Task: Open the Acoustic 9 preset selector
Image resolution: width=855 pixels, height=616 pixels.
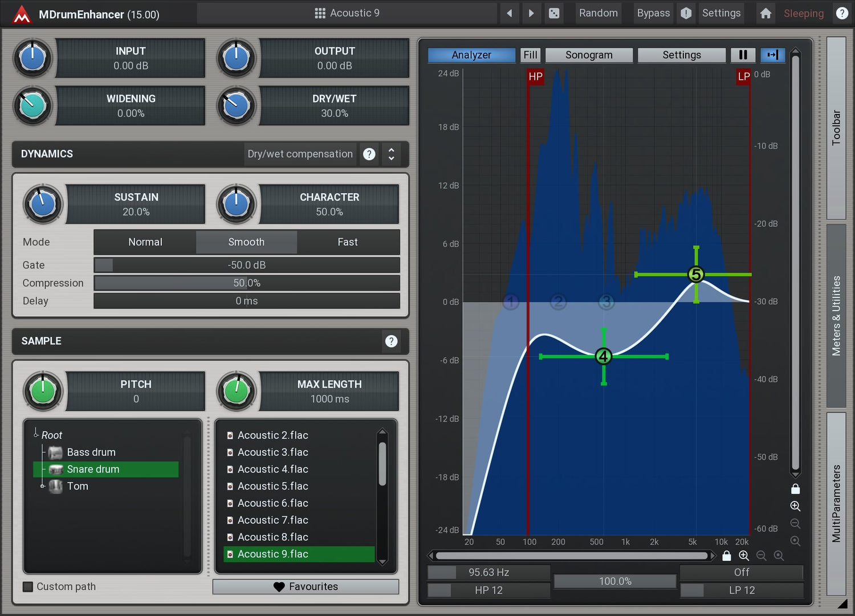Action: [x=347, y=13]
